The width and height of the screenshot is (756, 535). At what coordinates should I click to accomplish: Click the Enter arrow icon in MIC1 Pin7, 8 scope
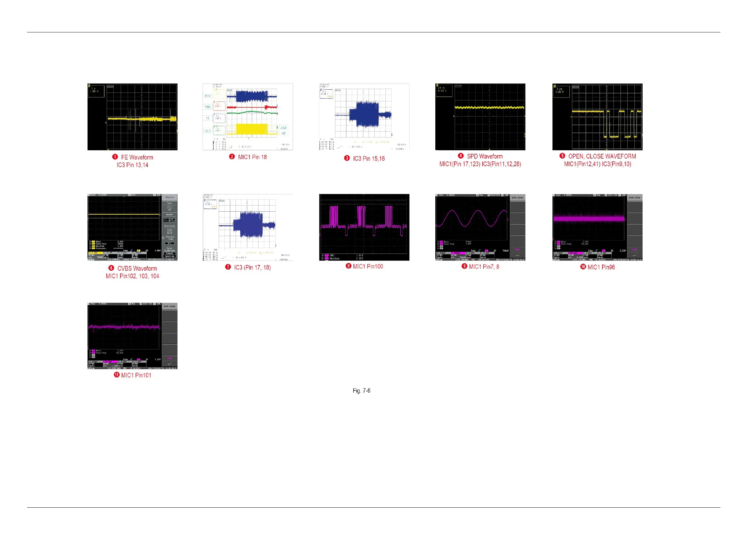518,255
